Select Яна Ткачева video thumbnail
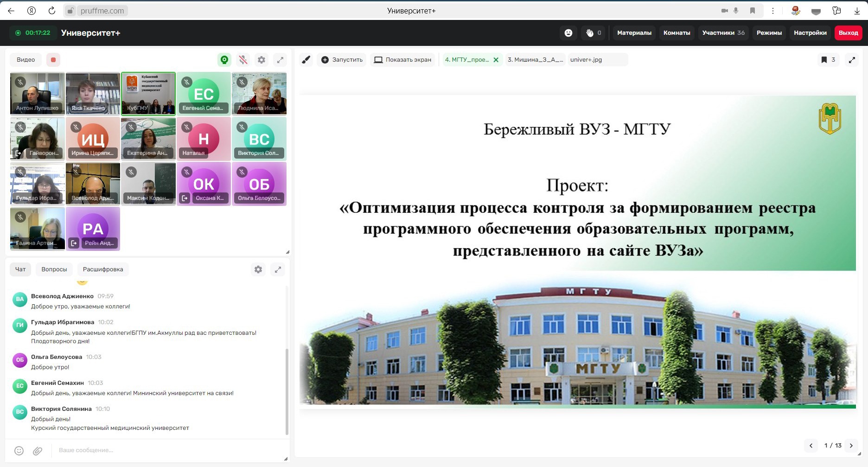This screenshot has height=467, width=868. [93, 94]
